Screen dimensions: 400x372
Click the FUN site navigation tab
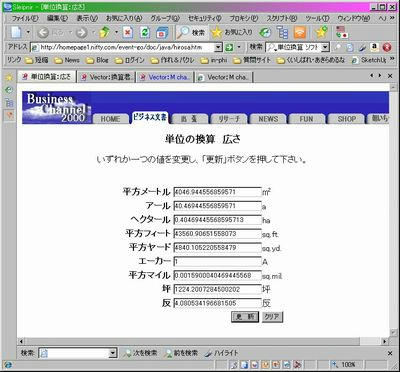pos(306,119)
